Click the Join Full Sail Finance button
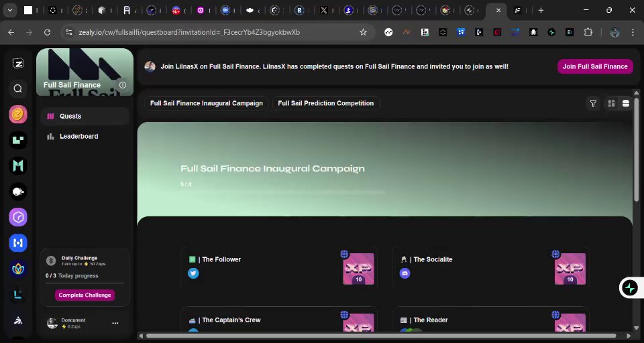Image resolution: width=644 pixels, height=343 pixels. [x=595, y=66]
